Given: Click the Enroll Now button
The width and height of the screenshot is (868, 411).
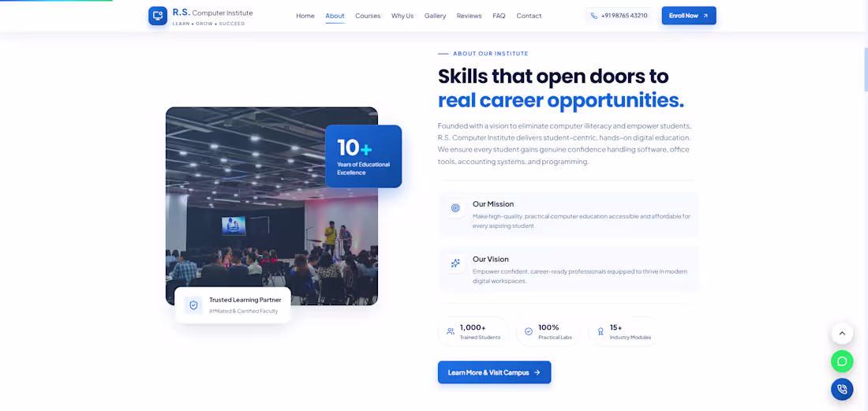Looking at the screenshot, I should 689,16.
